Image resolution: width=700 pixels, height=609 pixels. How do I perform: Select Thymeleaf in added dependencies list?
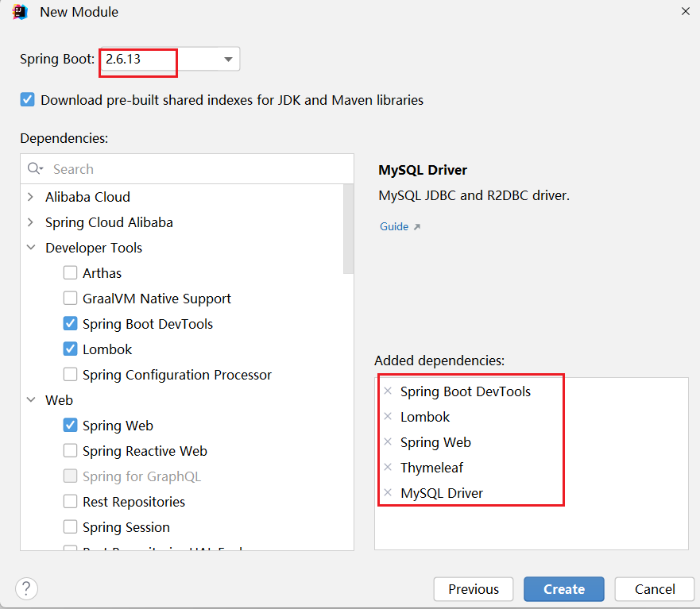click(x=431, y=468)
